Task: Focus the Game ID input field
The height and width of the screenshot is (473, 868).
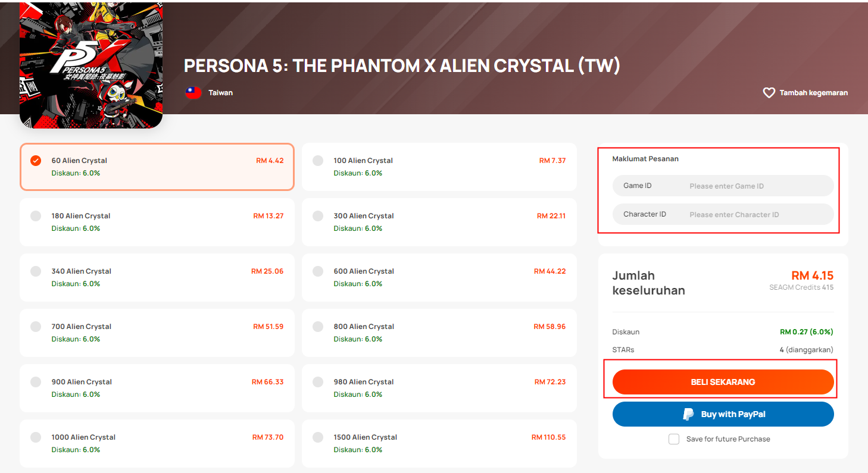Action: click(723, 186)
